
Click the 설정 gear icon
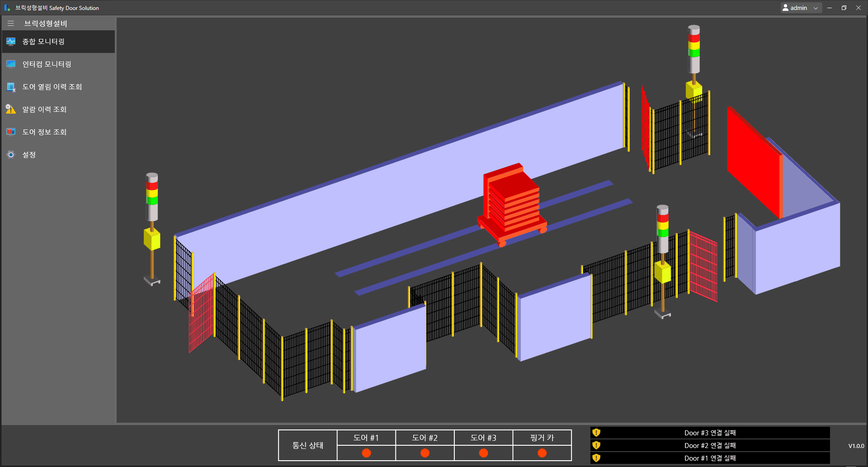[x=11, y=155]
